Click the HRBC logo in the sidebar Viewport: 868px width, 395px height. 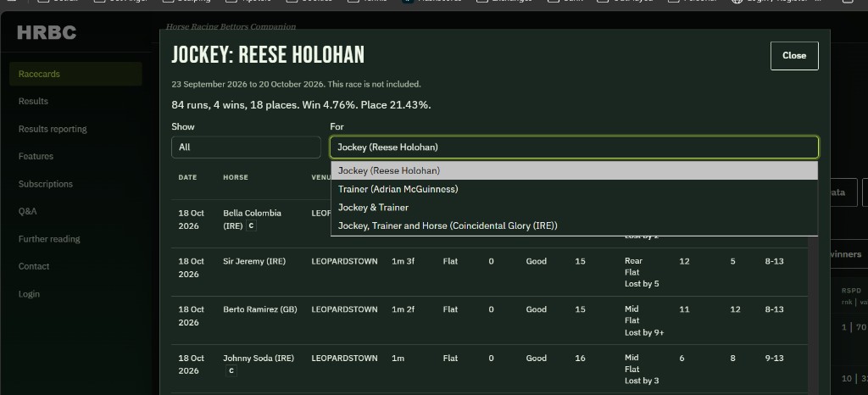(x=47, y=33)
